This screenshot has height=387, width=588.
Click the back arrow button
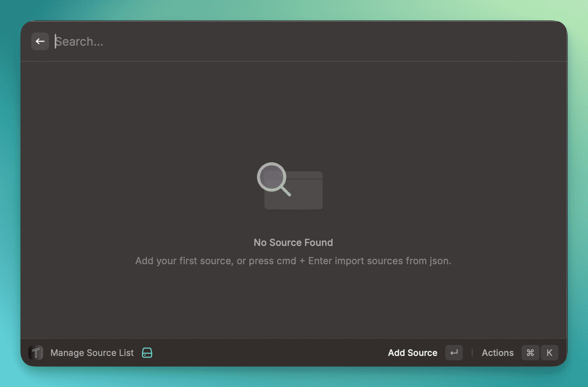coord(40,41)
